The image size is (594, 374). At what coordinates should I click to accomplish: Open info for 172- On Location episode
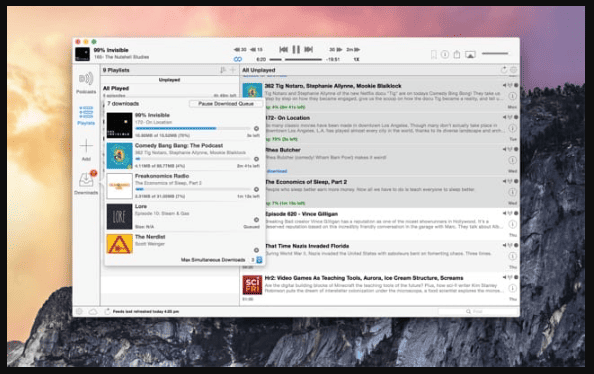512,128
